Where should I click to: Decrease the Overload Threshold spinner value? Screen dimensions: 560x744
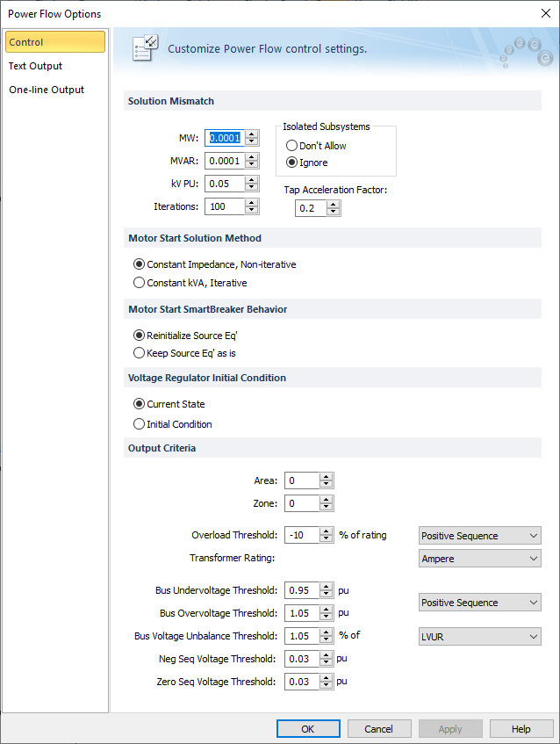coord(326,539)
